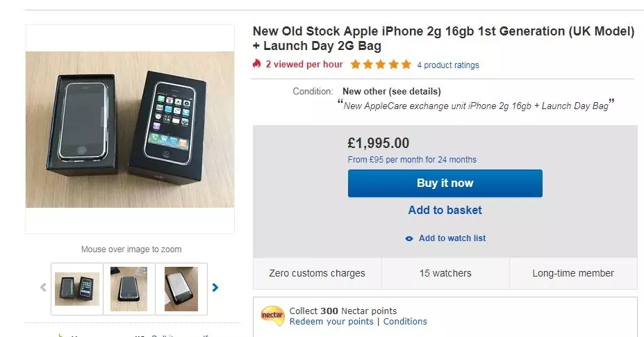
Task: Select the third thumbnail showing the phone's back
Action: (181, 288)
